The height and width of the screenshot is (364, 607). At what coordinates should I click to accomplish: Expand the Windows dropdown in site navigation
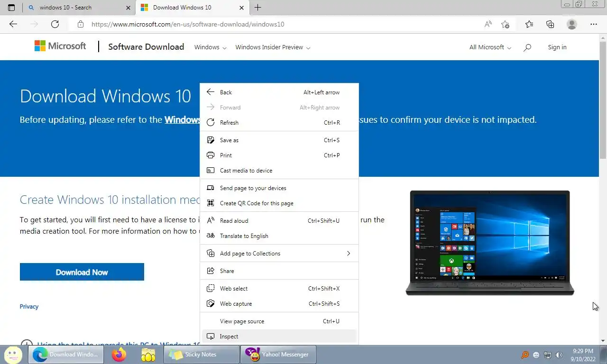[x=210, y=47]
